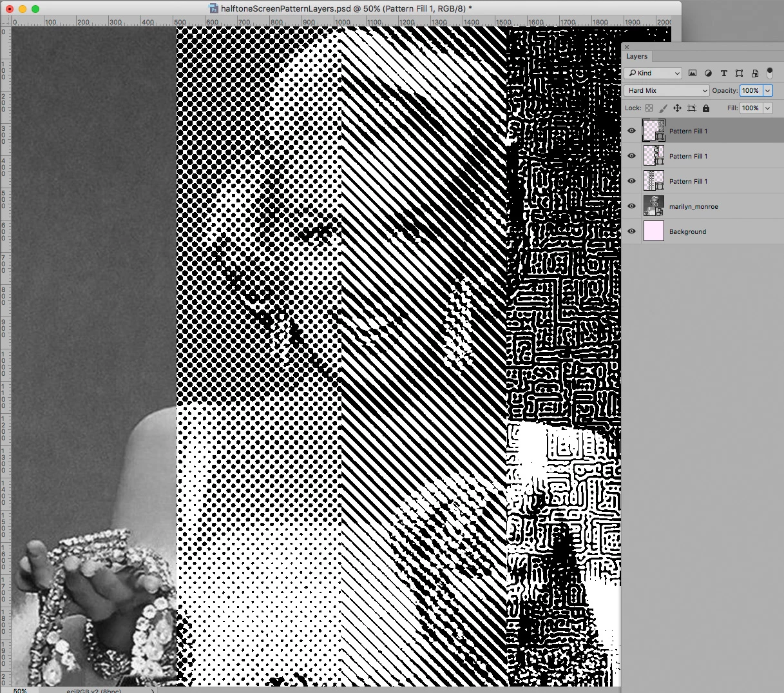Filter layers by pixel layer type
This screenshot has height=693, width=784.
pos(693,73)
